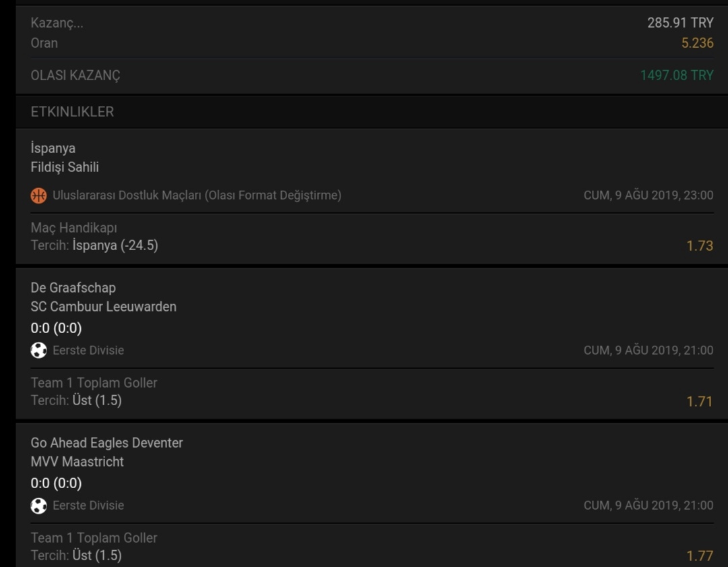This screenshot has height=567, width=728.
Task: Open the Uluslararası Dostluk Maçları league link
Action: click(x=197, y=196)
